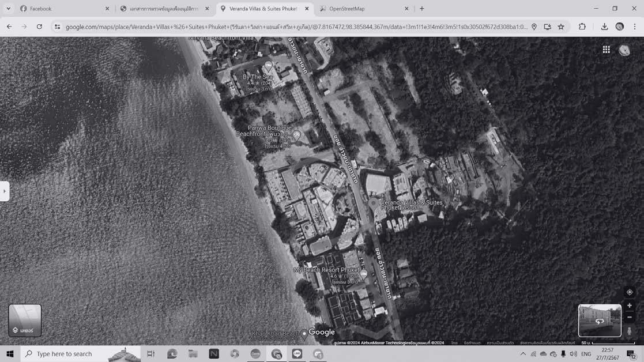Click the Veranda Villas & Suites Phuket label
Screen dimensions: 644x362
pos(412,205)
